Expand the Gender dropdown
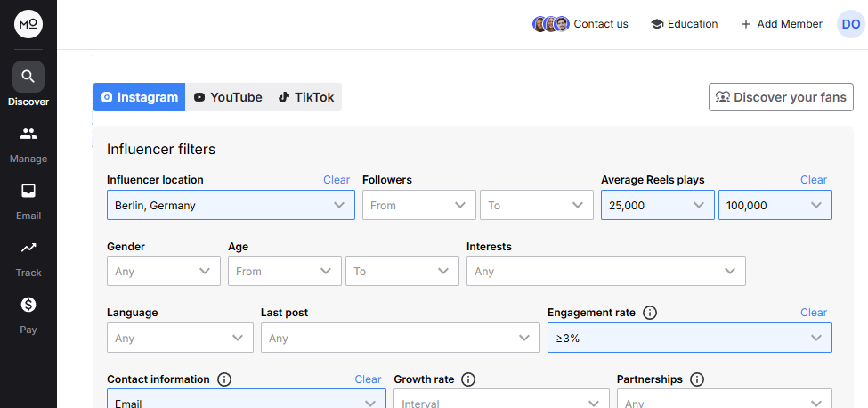This screenshot has height=408, width=868. [x=164, y=271]
